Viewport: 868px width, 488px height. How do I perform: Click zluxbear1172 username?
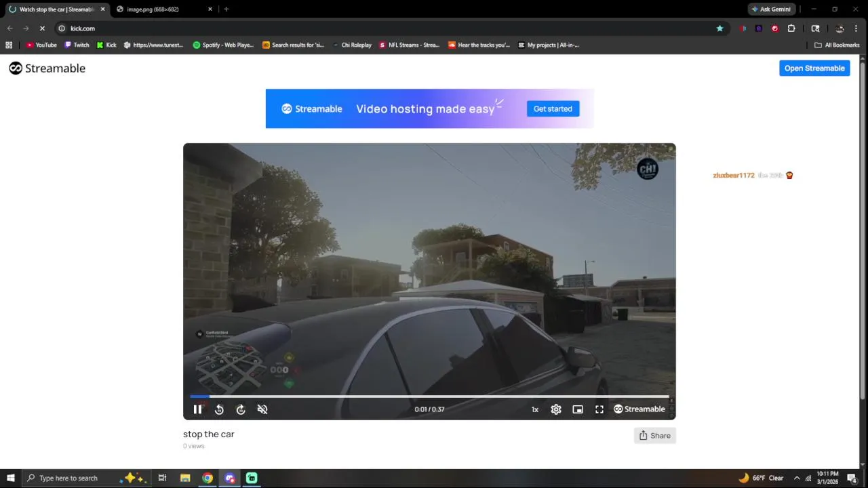[x=734, y=176]
